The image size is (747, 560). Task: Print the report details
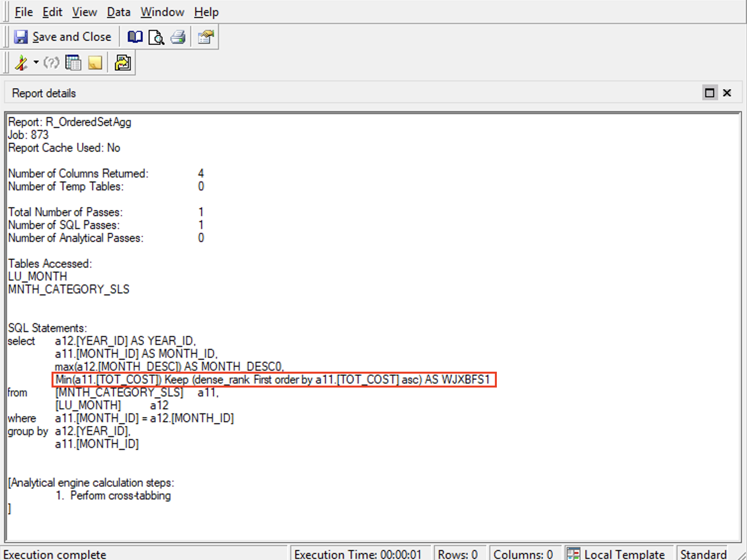[x=178, y=37]
